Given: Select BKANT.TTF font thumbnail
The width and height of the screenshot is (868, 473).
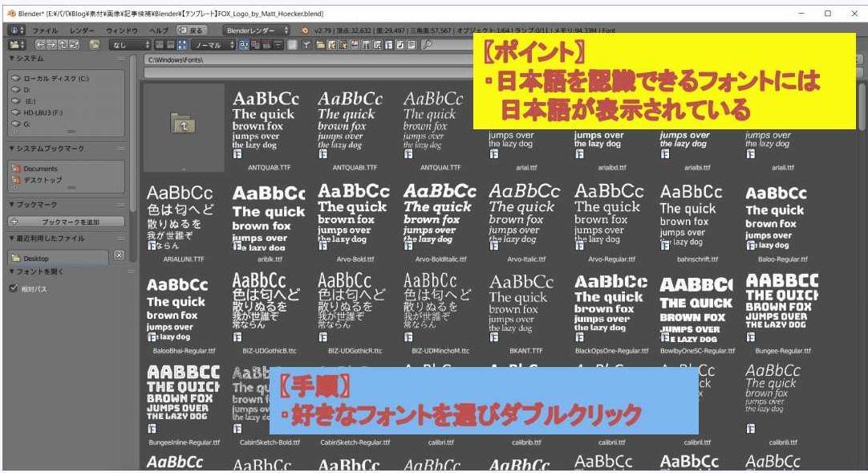Looking at the screenshot, I should click(526, 313).
